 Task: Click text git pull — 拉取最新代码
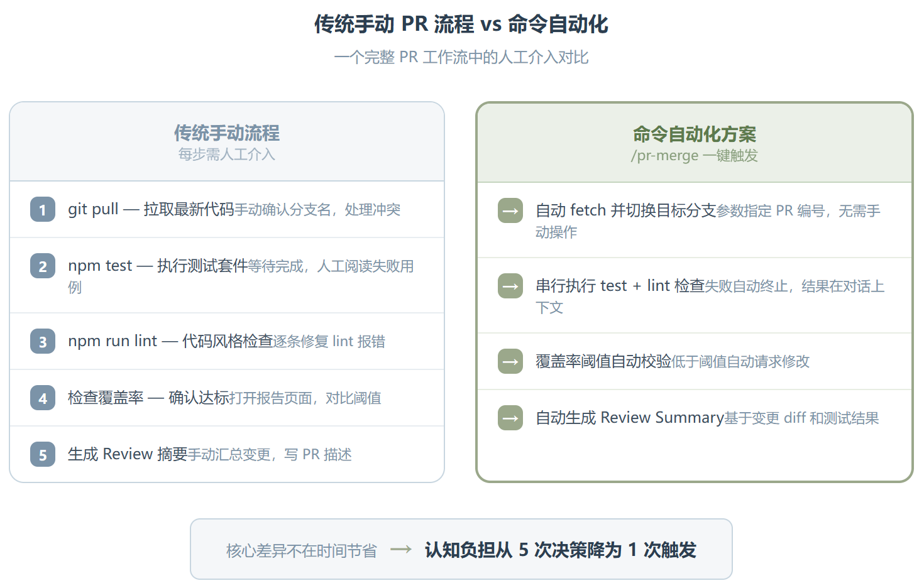click(151, 209)
